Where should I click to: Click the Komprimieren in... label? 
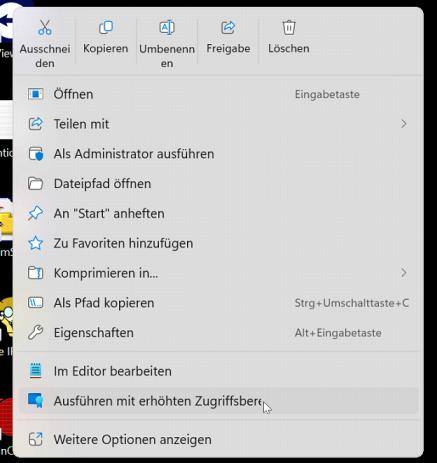[x=106, y=273]
